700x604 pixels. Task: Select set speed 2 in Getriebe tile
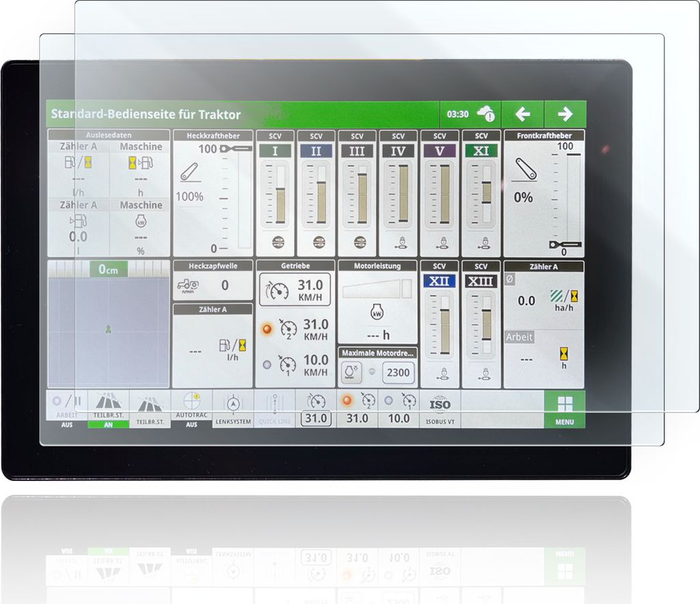click(x=295, y=329)
